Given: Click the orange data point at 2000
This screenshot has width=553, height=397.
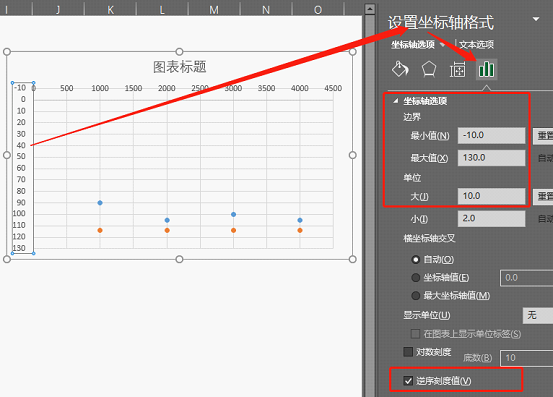Looking at the screenshot, I should 167,230.
